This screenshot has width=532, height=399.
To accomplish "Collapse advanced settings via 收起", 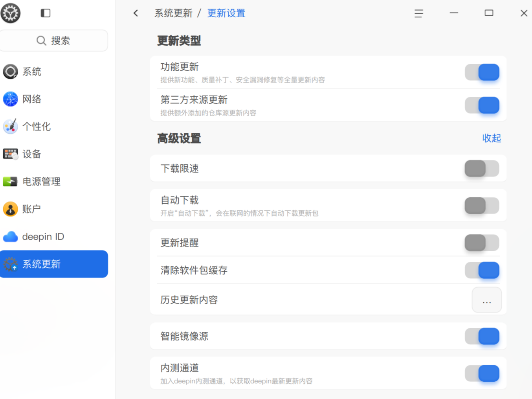I will [492, 138].
